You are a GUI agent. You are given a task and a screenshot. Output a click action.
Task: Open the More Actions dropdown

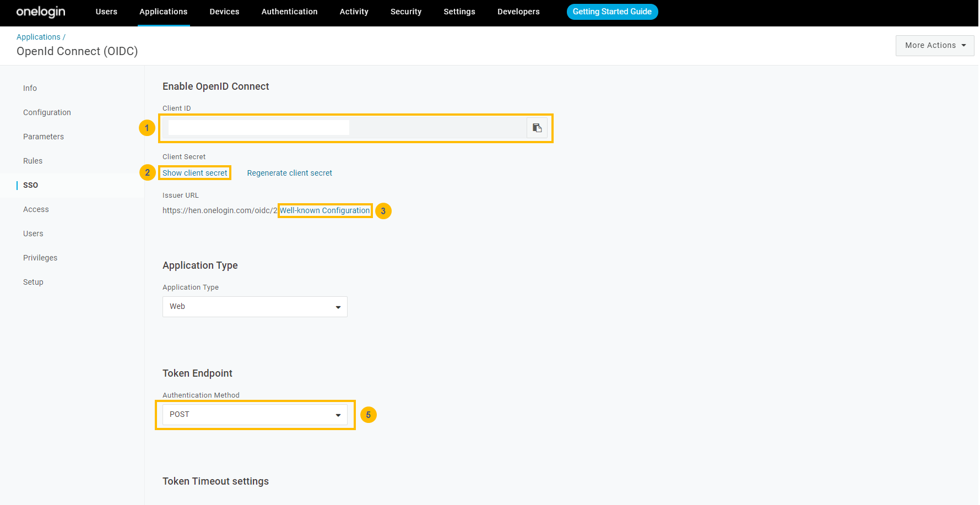(934, 45)
